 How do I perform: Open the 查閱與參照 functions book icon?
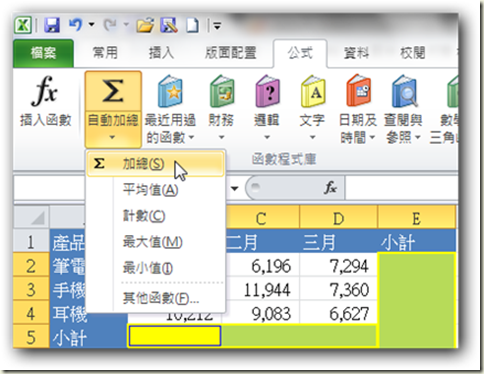404,91
